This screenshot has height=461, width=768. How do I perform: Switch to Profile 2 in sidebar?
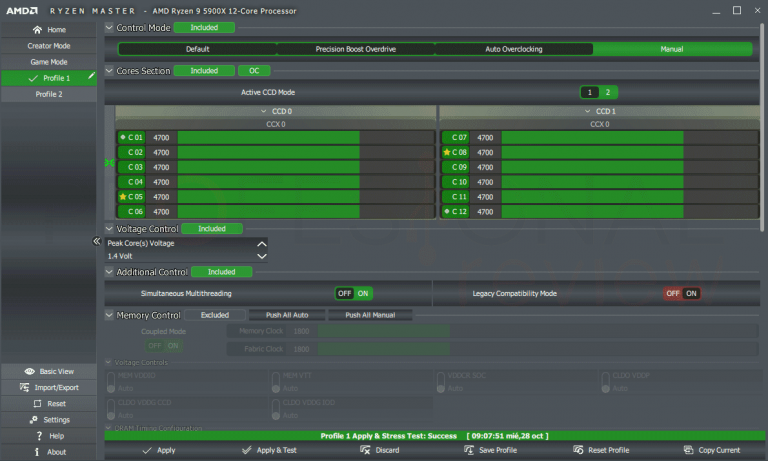pyautogui.click(x=49, y=94)
